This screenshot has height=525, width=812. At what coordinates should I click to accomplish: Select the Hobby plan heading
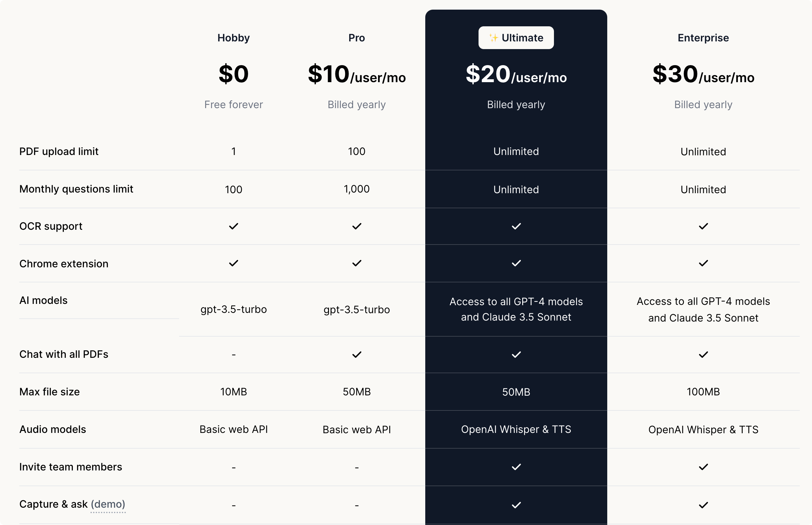click(x=234, y=38)
